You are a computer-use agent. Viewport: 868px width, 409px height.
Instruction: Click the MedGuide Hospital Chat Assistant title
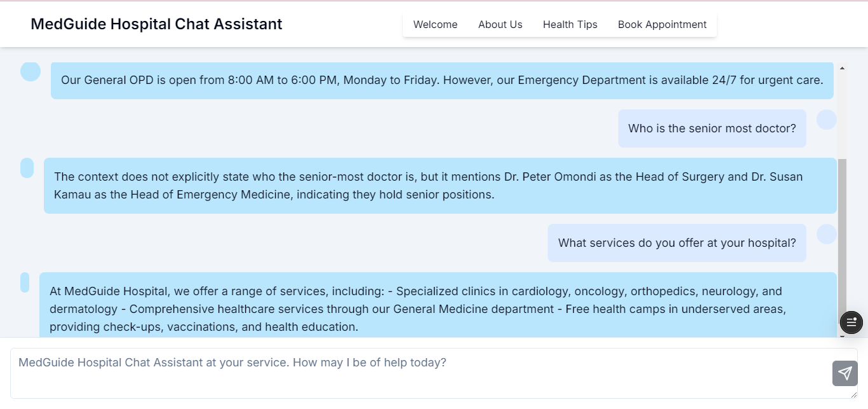[x=156, y=24]
